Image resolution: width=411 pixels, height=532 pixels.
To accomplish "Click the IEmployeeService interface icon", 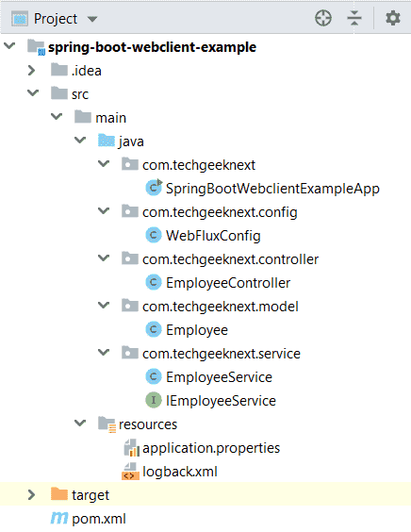I will pyautogui.click(x=154, y=400).
